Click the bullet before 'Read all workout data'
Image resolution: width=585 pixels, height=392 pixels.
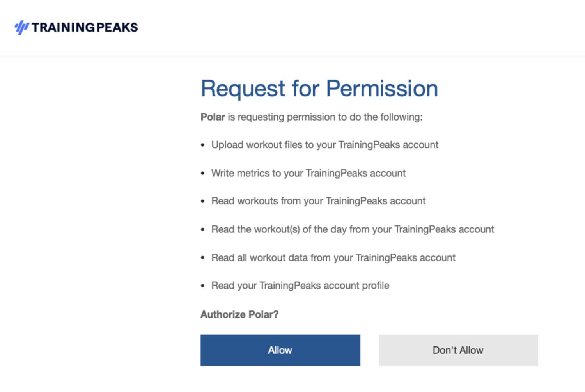click(202, 258)
